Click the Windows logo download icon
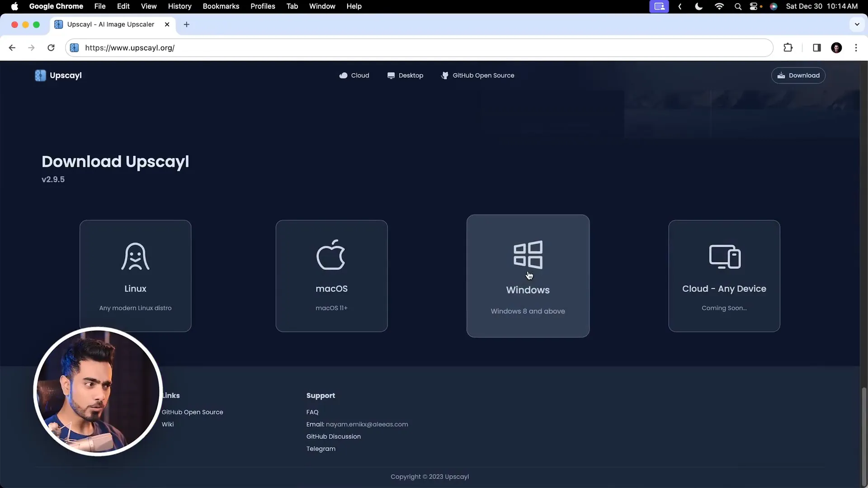This screenshot has height=488, width=868. 528,255
